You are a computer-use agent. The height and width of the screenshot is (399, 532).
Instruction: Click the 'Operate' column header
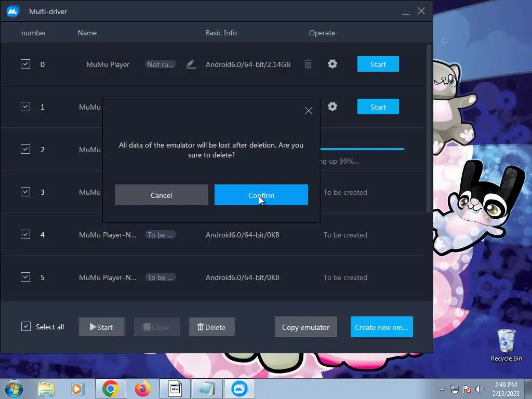pyautogui.click(x=322, y=33)
